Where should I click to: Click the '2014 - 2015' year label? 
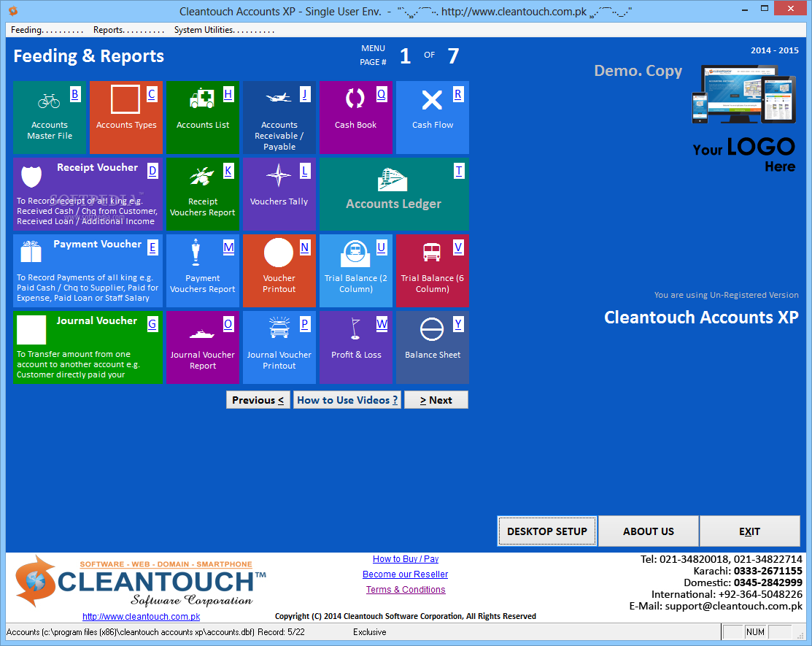coord(775,50)
